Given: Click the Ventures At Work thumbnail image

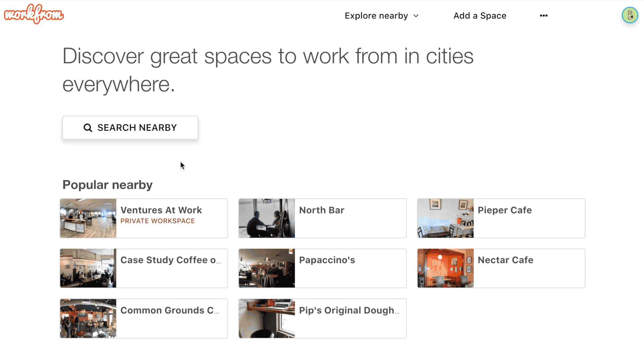Looking at the screenshot, I should coord(88,218).
